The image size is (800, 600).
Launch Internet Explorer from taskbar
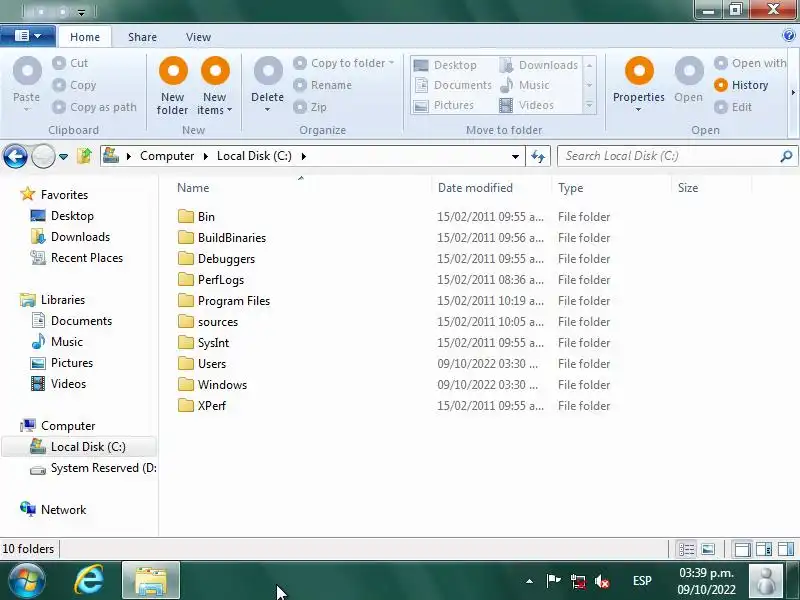point(89,581)
